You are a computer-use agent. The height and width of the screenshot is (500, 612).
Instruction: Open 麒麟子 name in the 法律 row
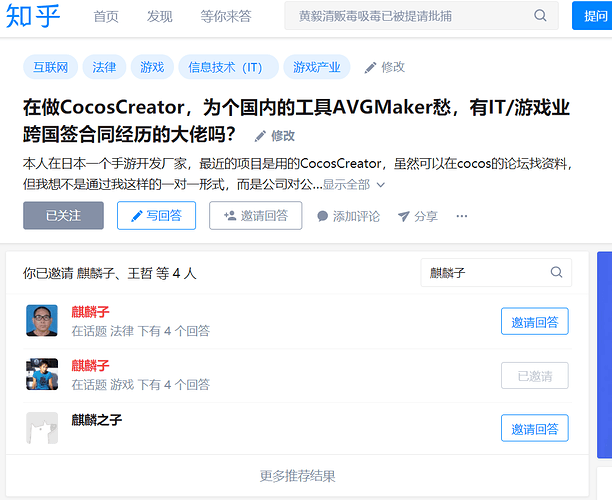(x=90, y=311)
